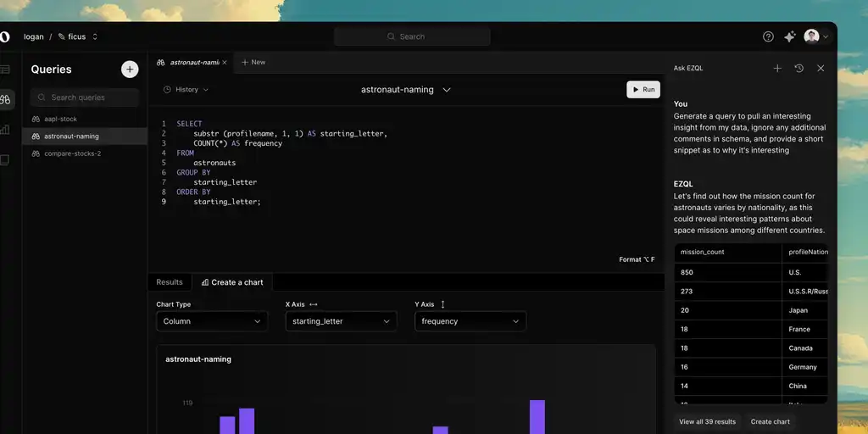Image resolution: width=868 pixels, height=434 pixels.
Task: Run the astronaut-naming query
Action: (643, 89)
